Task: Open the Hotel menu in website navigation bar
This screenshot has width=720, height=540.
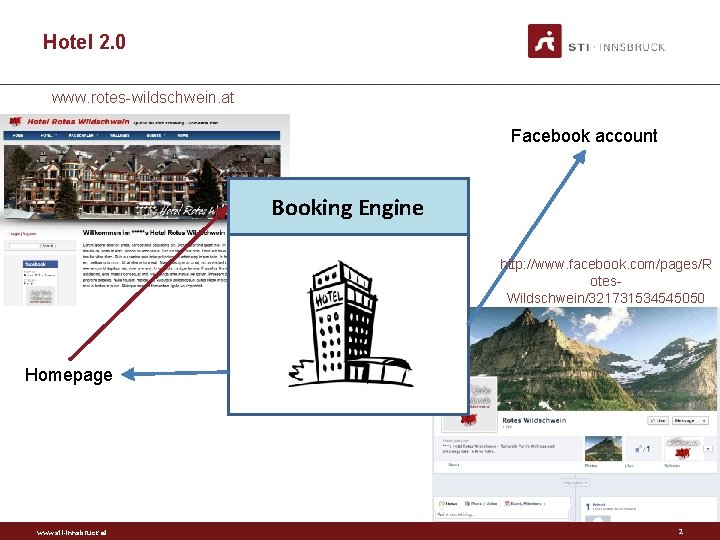Action: click(47, 135)
